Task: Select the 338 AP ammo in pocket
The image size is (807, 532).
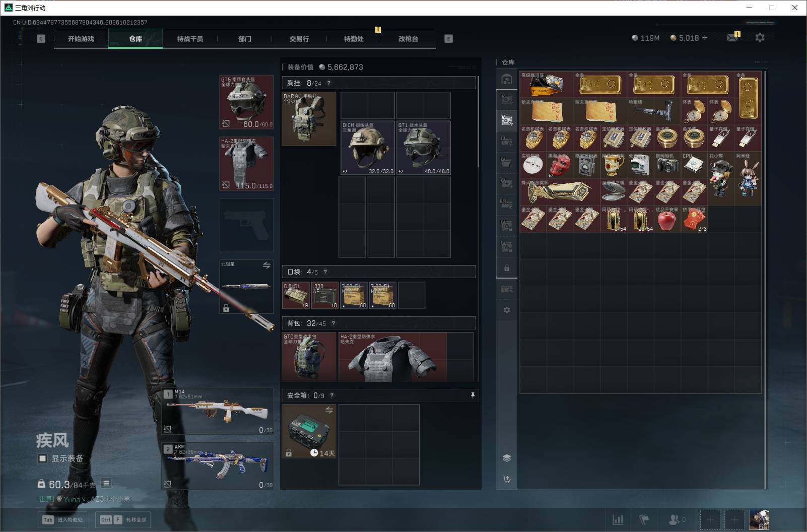Action: coord(325,295)
